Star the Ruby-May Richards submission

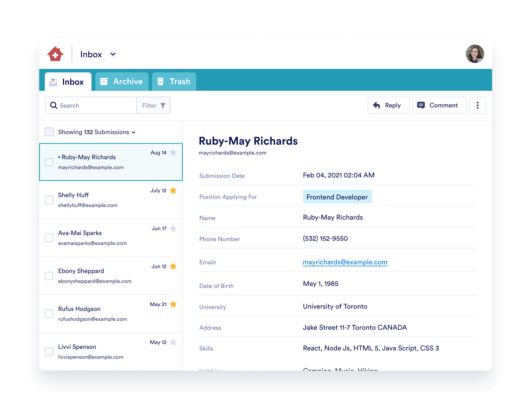coord(173,153)
